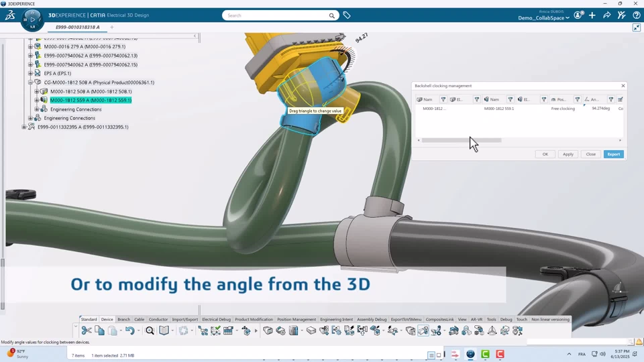The height and width of the screenshot is (362, 644).
Task: Expand E999-0007940062.13 tree node
Action: [30, 56]
